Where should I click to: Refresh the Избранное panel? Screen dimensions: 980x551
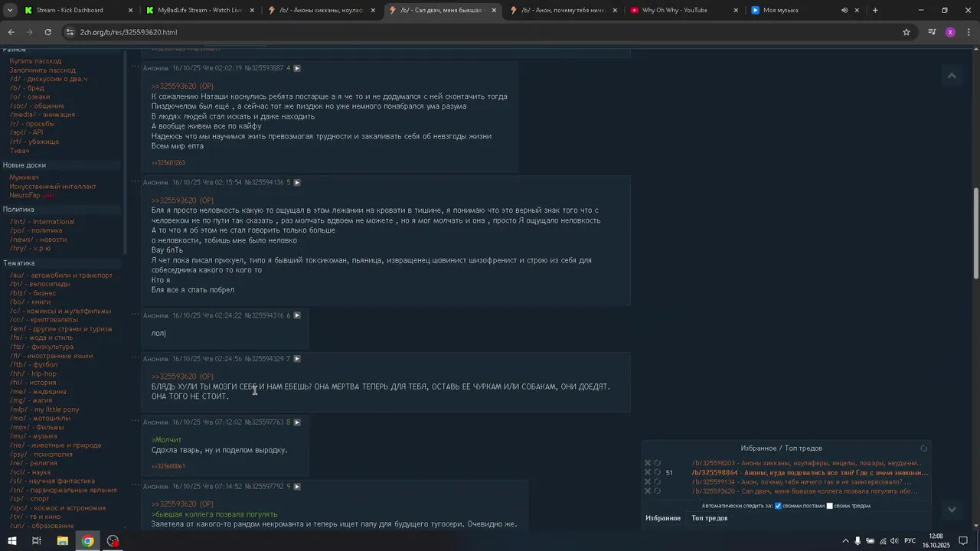click(923, 448)
